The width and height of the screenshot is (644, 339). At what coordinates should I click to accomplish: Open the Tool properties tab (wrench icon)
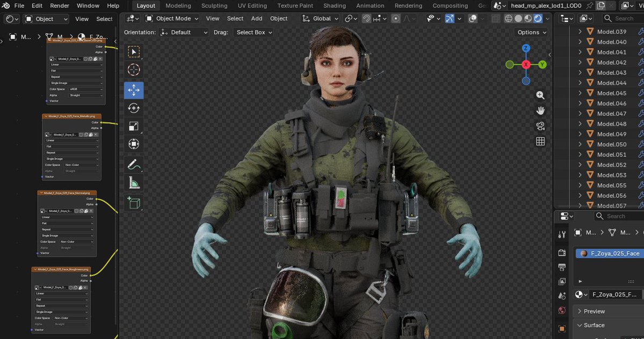tap(562, 234)
